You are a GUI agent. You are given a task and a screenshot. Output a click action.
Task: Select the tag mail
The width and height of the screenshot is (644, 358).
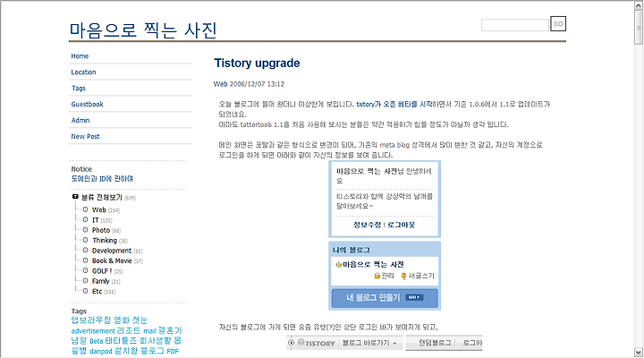click(x=149, y=331)
